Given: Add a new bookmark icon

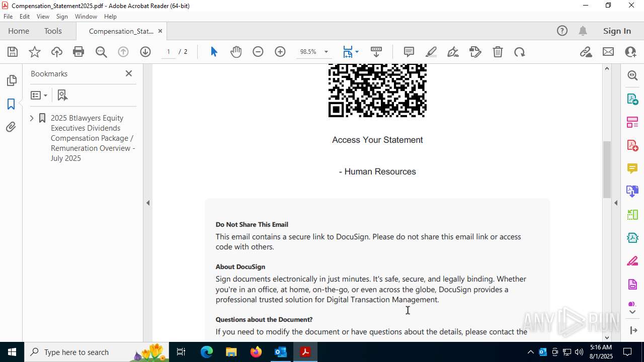Looking at the screenshot, I should tap(62, 95).
